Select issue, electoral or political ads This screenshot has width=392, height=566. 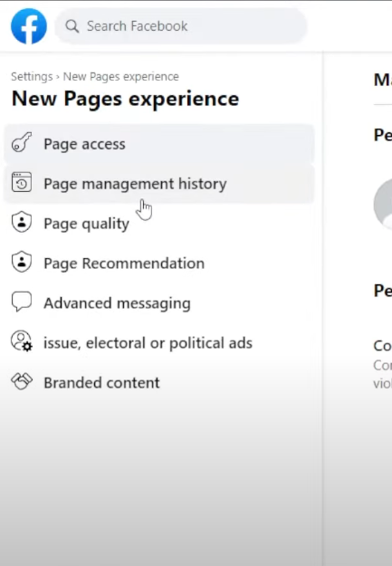point(159,342)
